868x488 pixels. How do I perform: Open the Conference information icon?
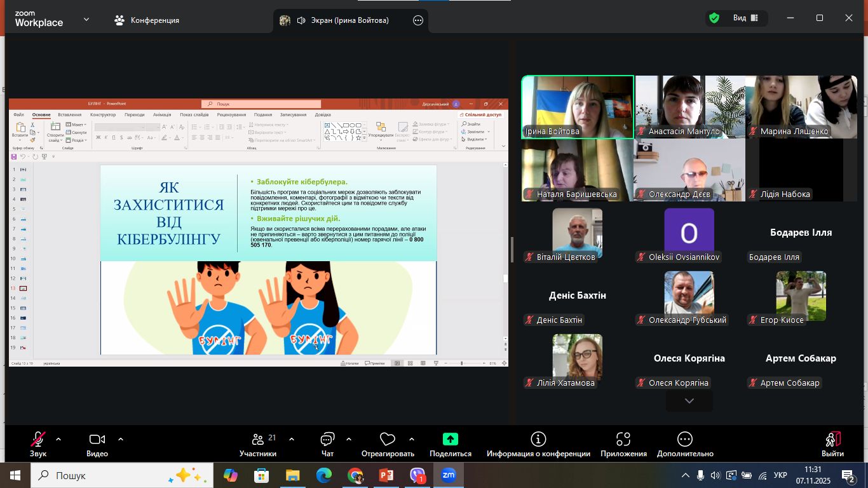[538, 440]
